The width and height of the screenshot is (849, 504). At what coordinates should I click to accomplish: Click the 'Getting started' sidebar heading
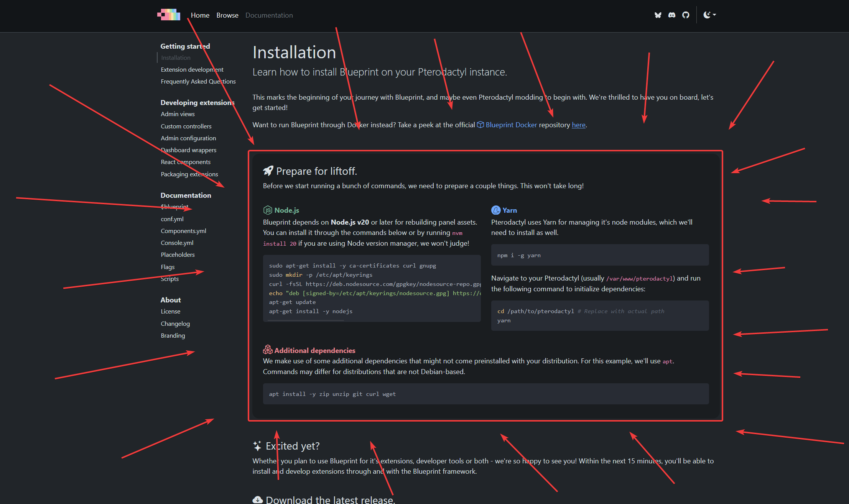point(185,46)
